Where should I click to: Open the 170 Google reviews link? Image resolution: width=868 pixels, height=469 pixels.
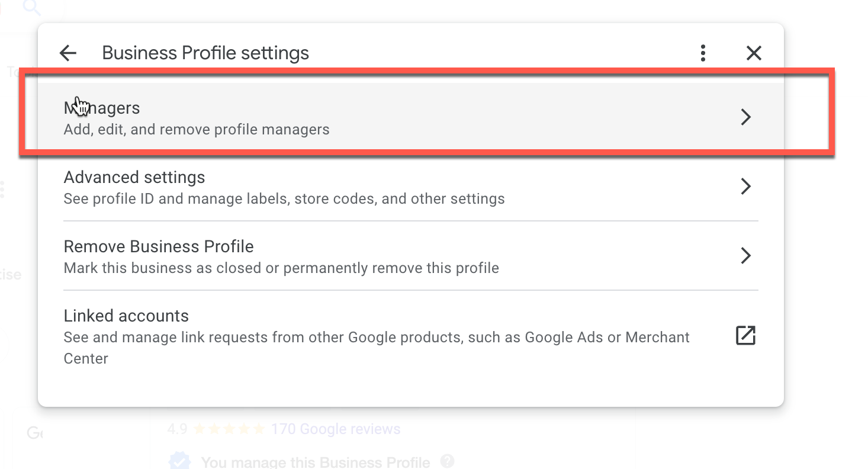pos(335,429)
